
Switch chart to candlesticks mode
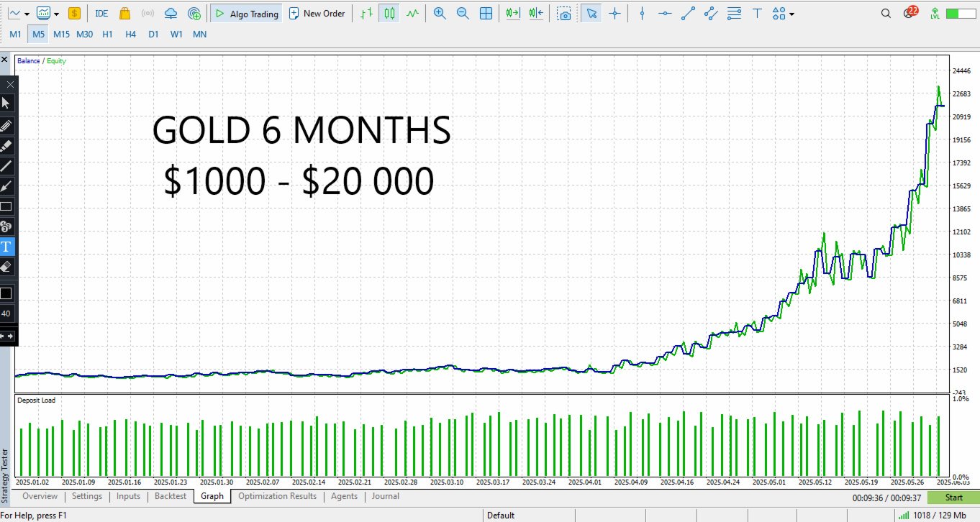(389, 13)
